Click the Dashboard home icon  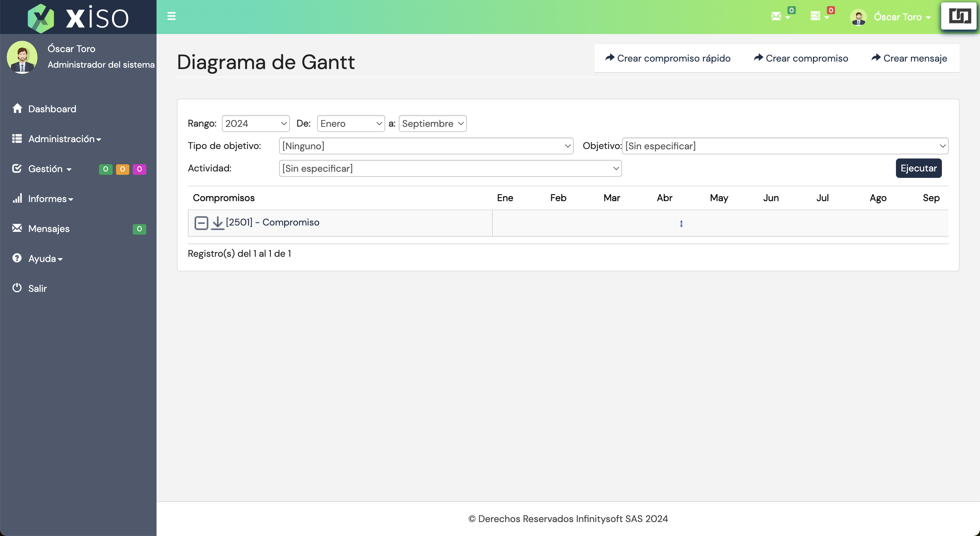point(17,108)
